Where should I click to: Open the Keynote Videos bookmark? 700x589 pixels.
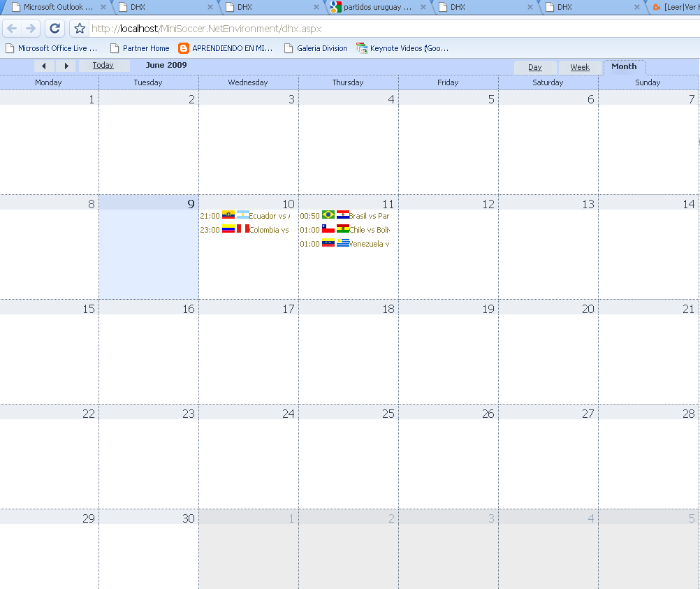click(x=402, y=48)
